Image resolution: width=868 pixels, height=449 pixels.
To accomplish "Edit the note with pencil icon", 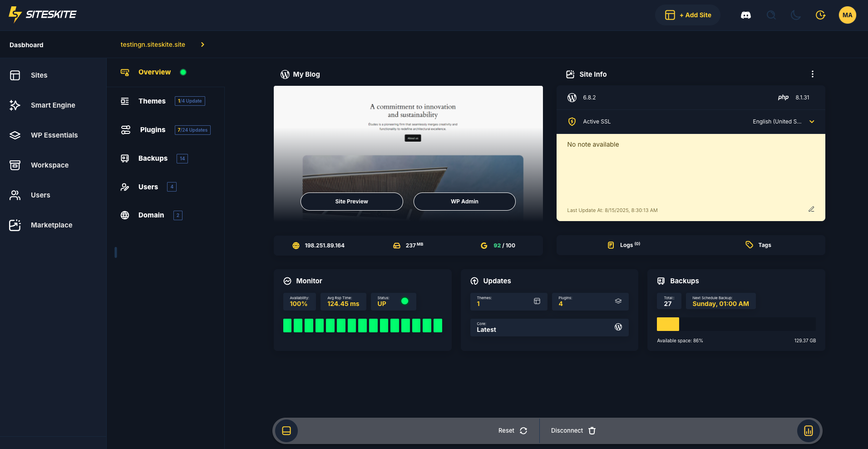I will coord(811,209).
